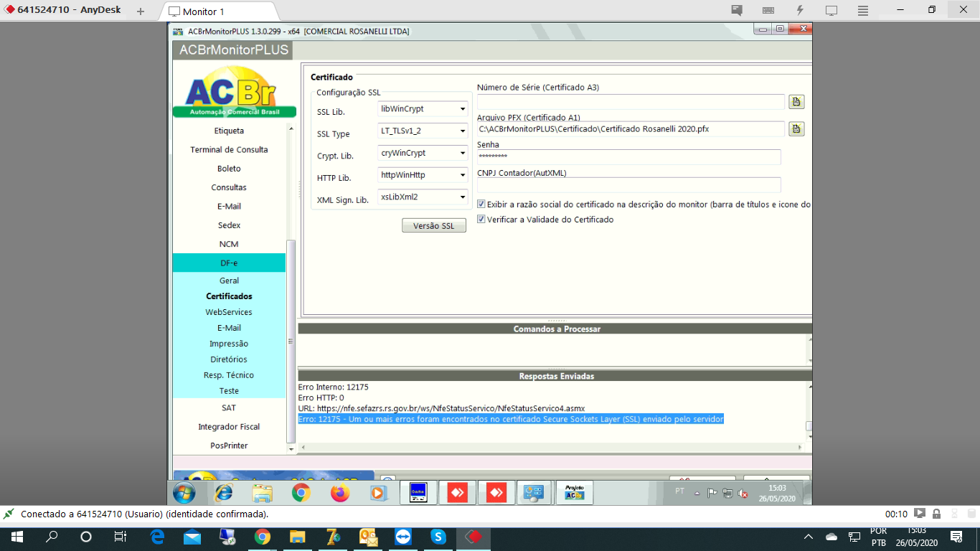Viewport: 980px width, 551px height.
Task: Open the Diretórios sub-item
Action: (229, 359)
